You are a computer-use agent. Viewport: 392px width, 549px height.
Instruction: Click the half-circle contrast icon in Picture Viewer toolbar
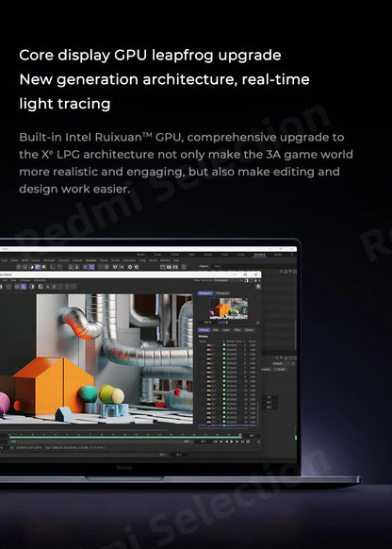coord(32,287)
